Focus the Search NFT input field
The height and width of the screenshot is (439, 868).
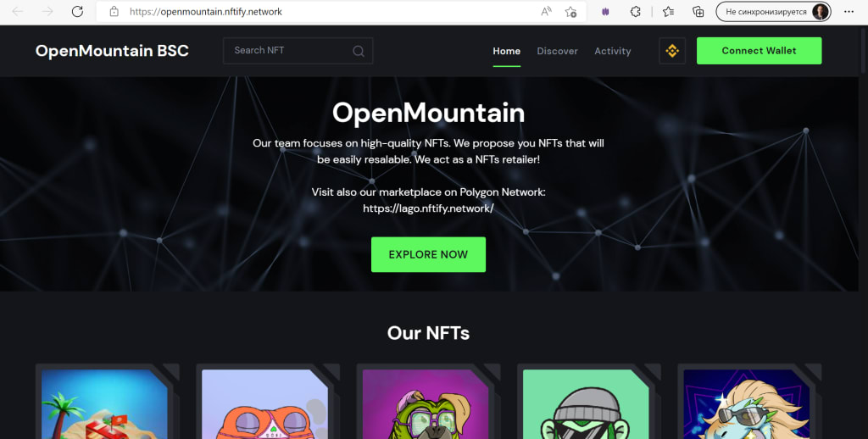298,51
